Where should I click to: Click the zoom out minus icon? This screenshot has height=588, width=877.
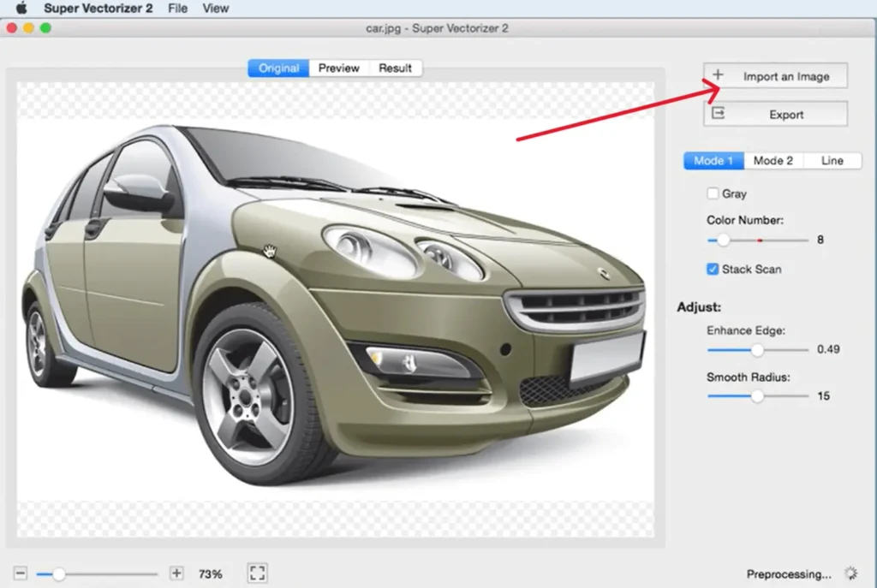point(19,573)
